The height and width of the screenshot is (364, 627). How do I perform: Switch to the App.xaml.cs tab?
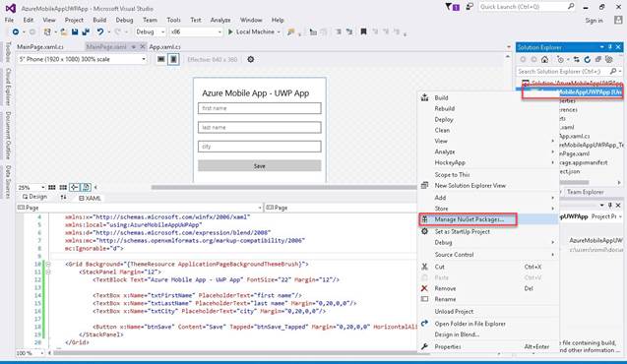click(x=164, y=47)
